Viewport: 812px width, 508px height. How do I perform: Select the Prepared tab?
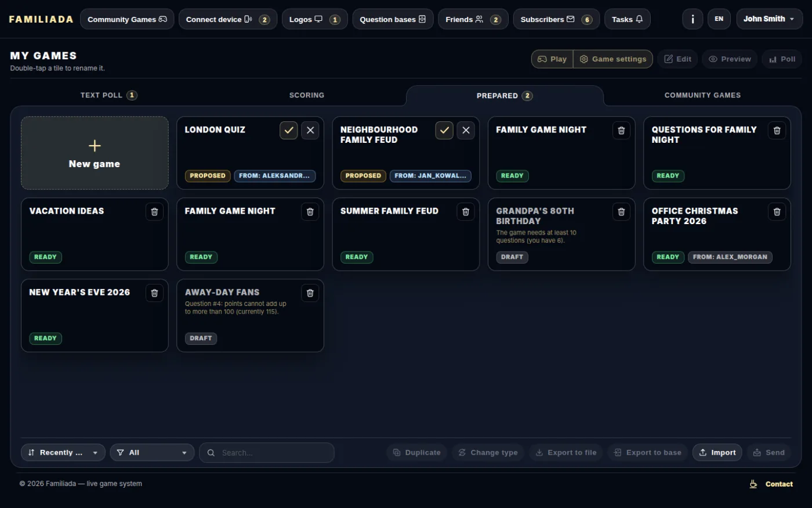505,96
